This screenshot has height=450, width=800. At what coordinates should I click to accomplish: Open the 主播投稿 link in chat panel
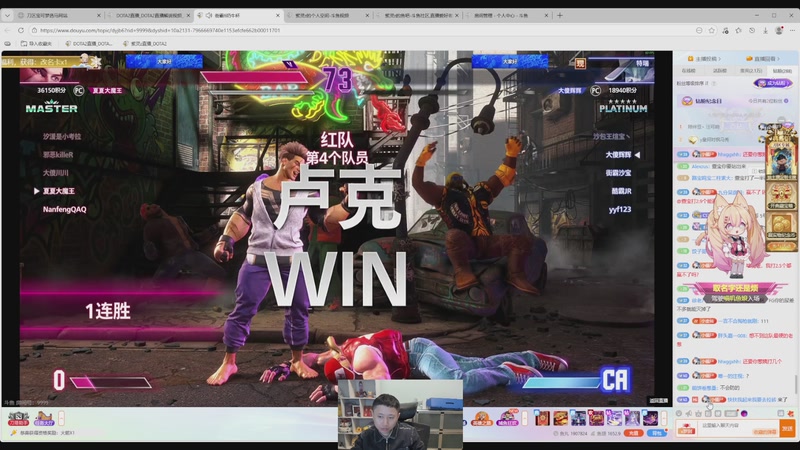(704, 59)
